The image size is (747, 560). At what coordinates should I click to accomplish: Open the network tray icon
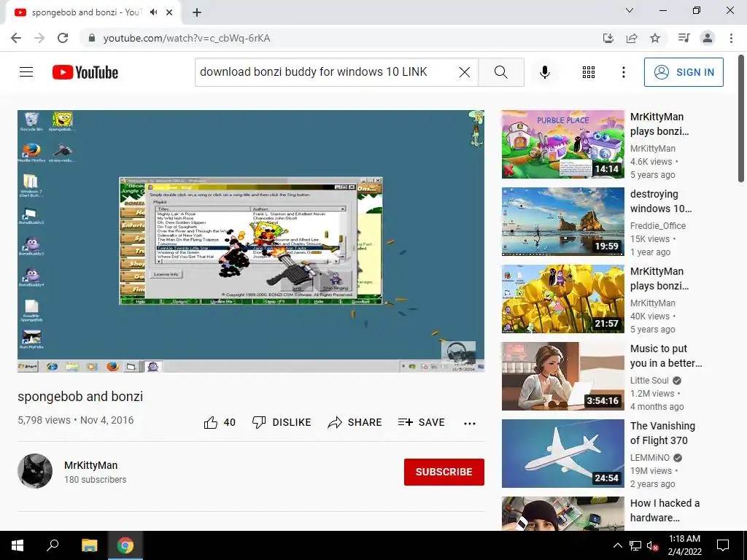pyautogui.click(x=635, y=545)
